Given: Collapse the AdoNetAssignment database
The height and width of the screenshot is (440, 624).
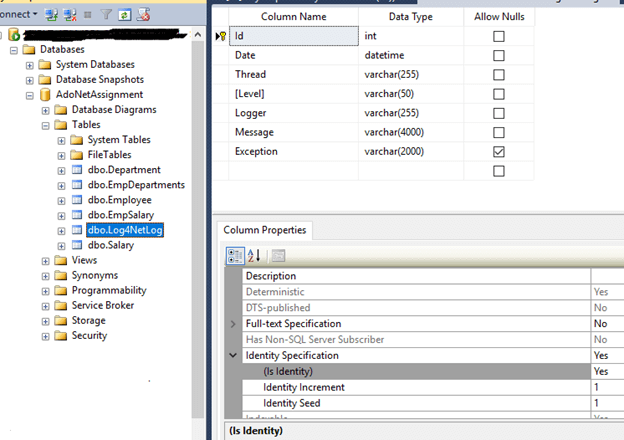Looking at the screenshot, I should 30,95.
